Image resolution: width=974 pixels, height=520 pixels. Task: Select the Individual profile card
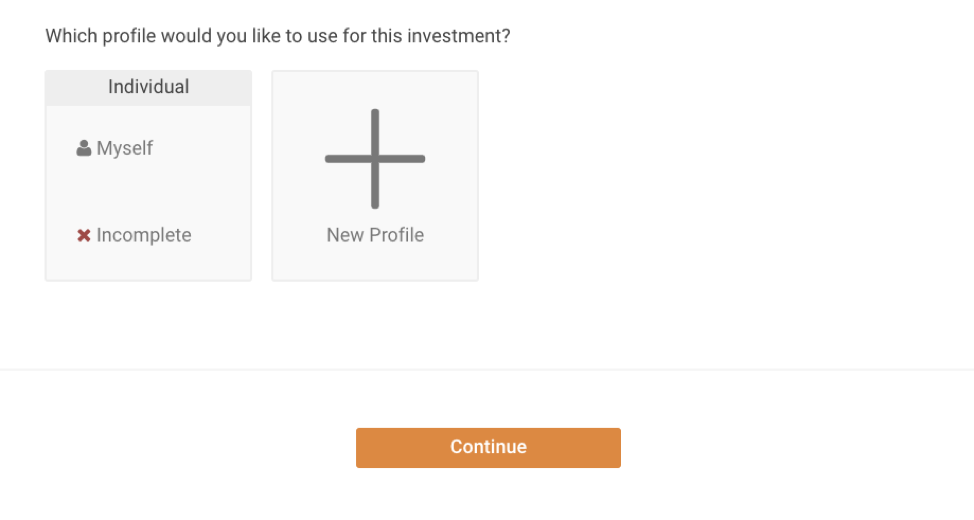pos(148,176)
